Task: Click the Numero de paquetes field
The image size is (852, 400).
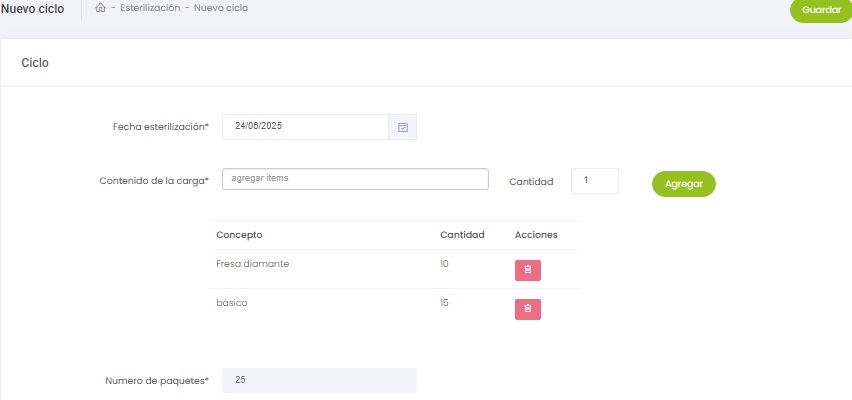Action: pyautogui.click(x=319, y=380)
